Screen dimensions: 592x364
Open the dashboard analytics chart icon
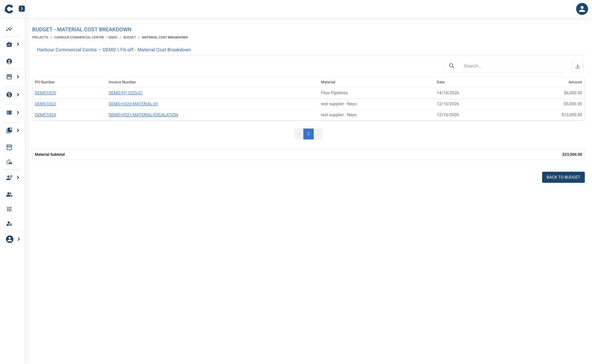[x=9, y=29]
